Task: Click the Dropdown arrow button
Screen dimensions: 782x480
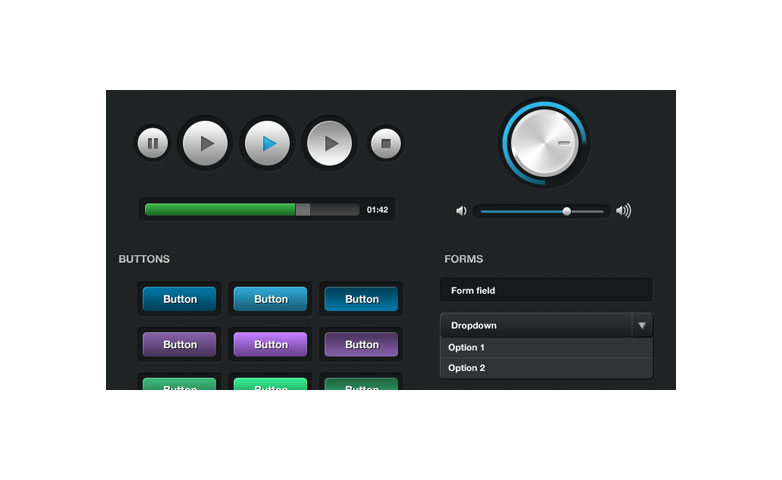Action: 642,325
